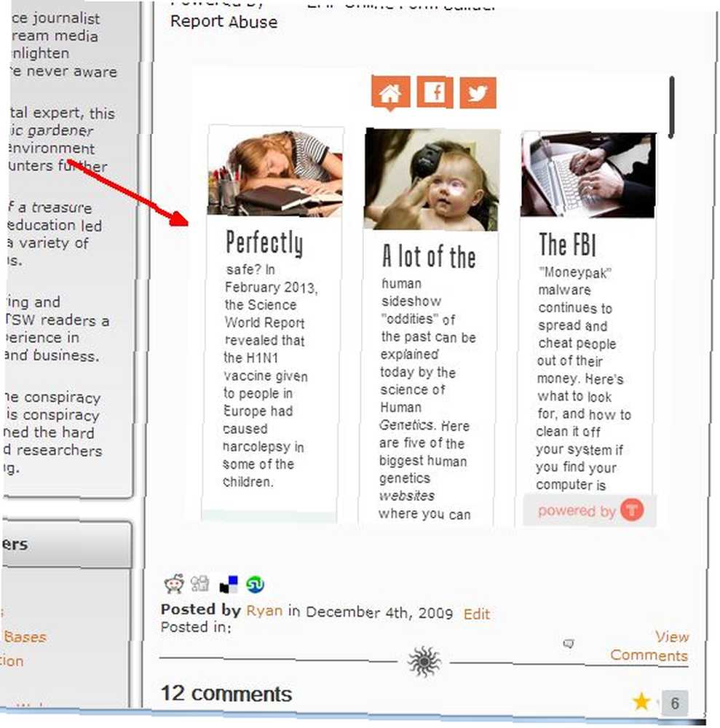Share post via Reddit icon
This screenshot has height=728, width=720.
174,584
